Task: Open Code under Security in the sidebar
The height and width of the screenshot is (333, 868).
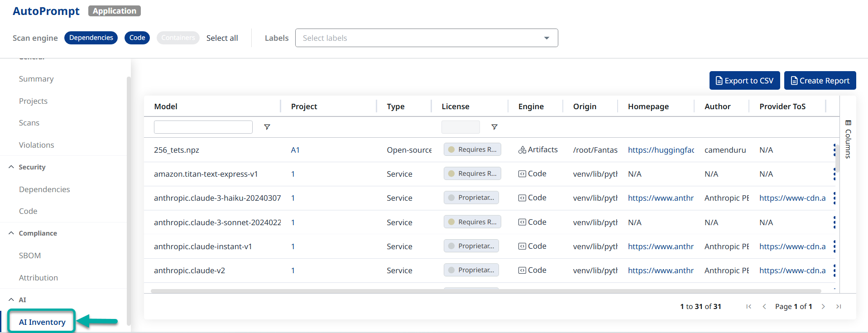Action: coord(28,211)
